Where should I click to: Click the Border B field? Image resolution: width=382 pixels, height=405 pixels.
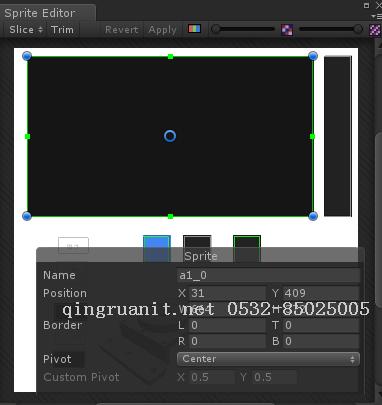(321, 341)
